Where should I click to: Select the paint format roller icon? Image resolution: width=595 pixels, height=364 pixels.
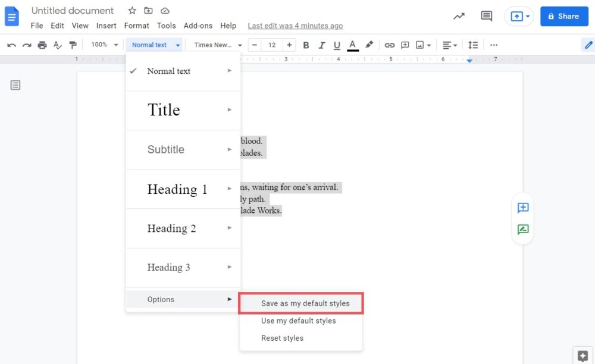point(73,45)
